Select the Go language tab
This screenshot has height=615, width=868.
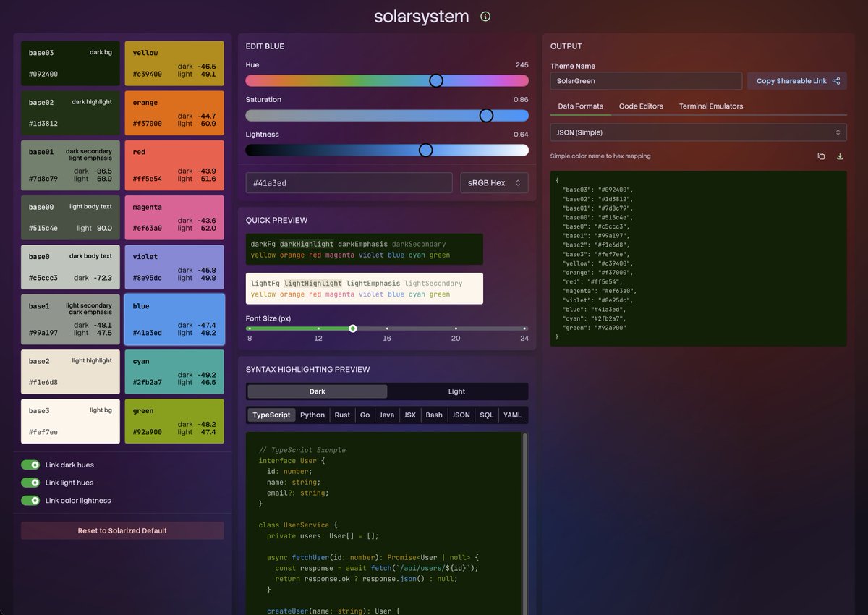point(365,415)
